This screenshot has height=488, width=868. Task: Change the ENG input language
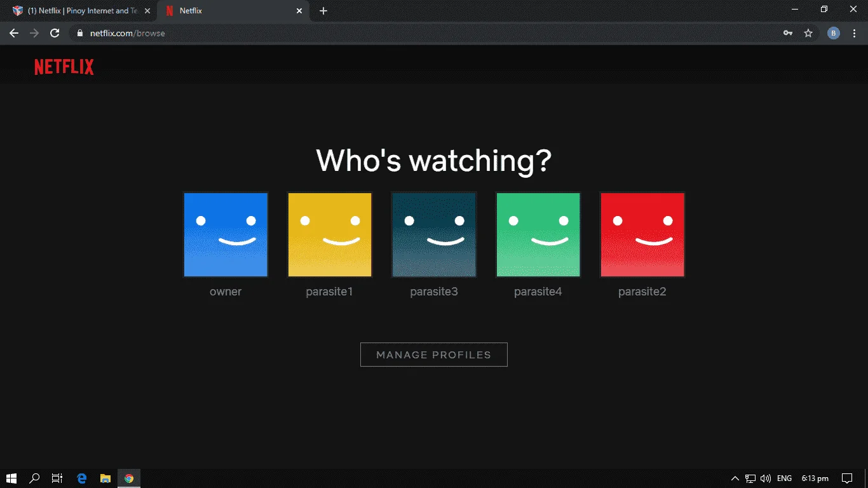(x=784, y=478)
